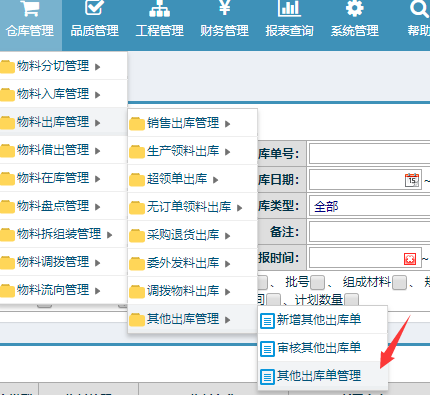Click the 系统管理 gear icon
The width and height of the screenshot is (430, 395).
click(x=354, y=8)
